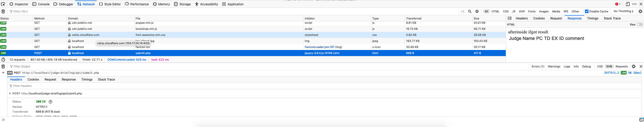This screenshot has width=644, height=127.
Task: Uncheck the Disable Cache checkbox
Action: tap(587, 11)
